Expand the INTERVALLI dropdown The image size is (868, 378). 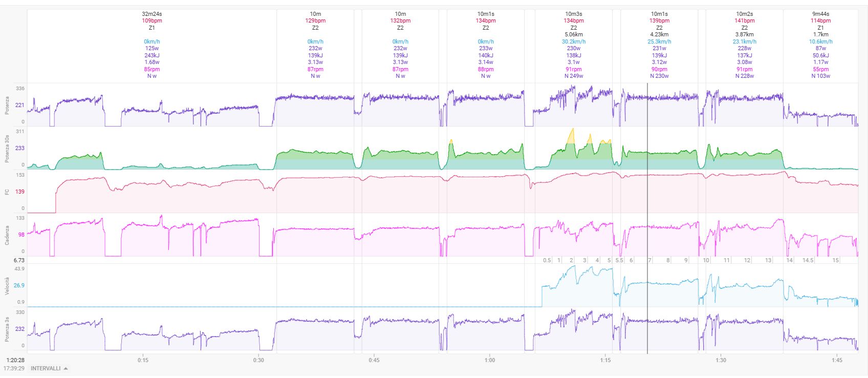(46, 368)
